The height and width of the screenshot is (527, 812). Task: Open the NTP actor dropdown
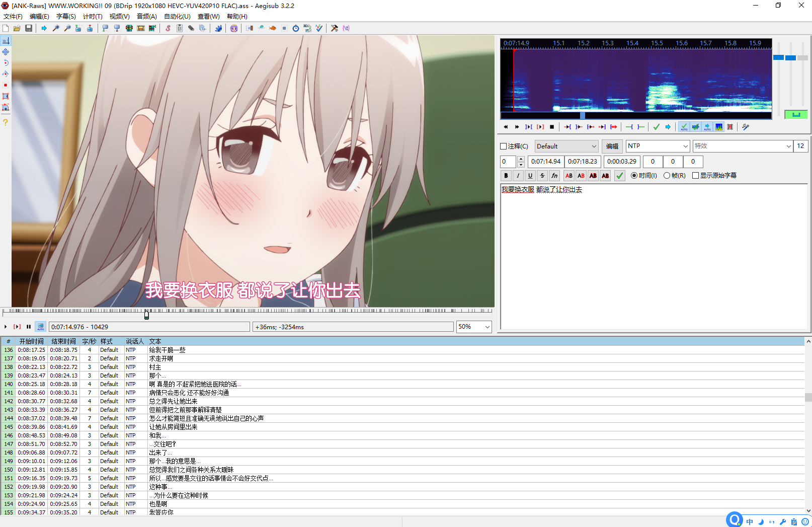point(658,146)
